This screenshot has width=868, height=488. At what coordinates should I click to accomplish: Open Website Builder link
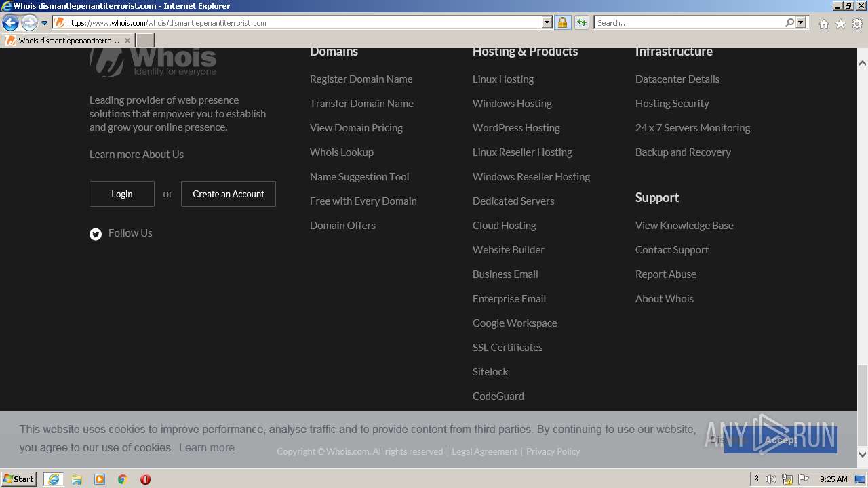click(509, 250)
